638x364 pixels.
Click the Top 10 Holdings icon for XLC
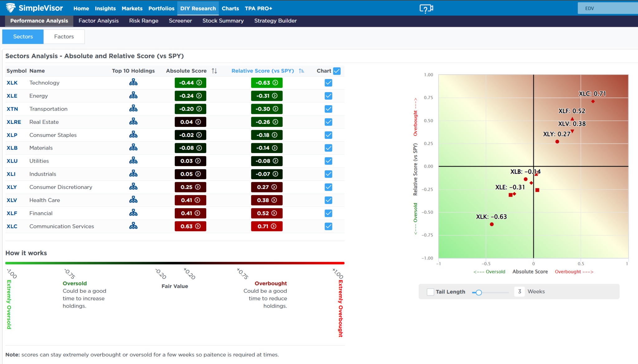coord(133,226)
